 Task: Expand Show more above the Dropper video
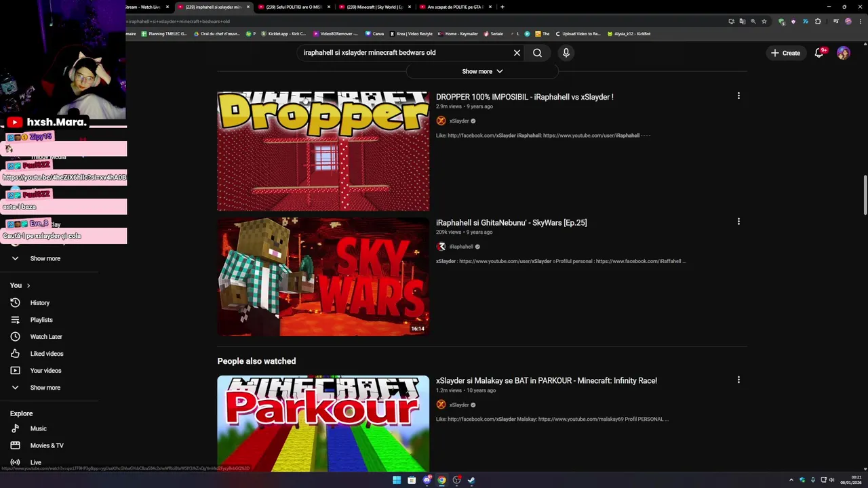pos(482,71)
